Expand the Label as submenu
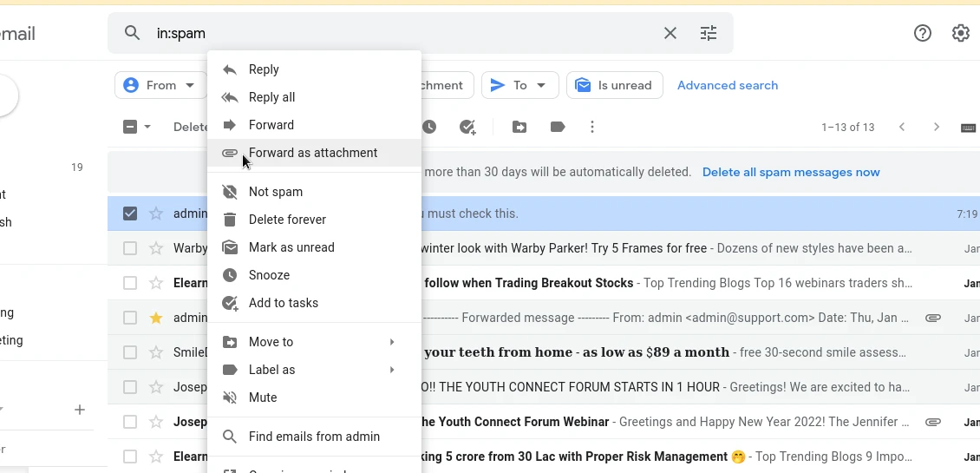The height and width of the screenshot is (473, 980). pyautogui.click(x=314, y=369)
